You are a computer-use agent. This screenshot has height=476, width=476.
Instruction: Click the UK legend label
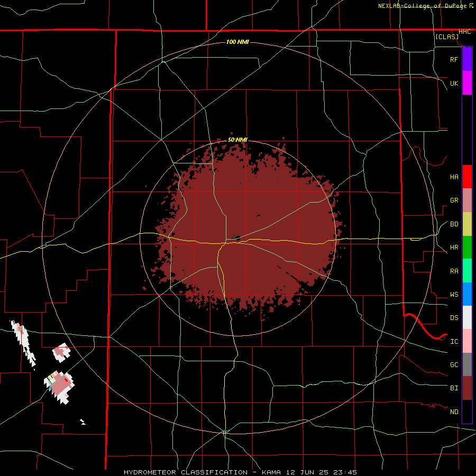[x=454, y=83]
